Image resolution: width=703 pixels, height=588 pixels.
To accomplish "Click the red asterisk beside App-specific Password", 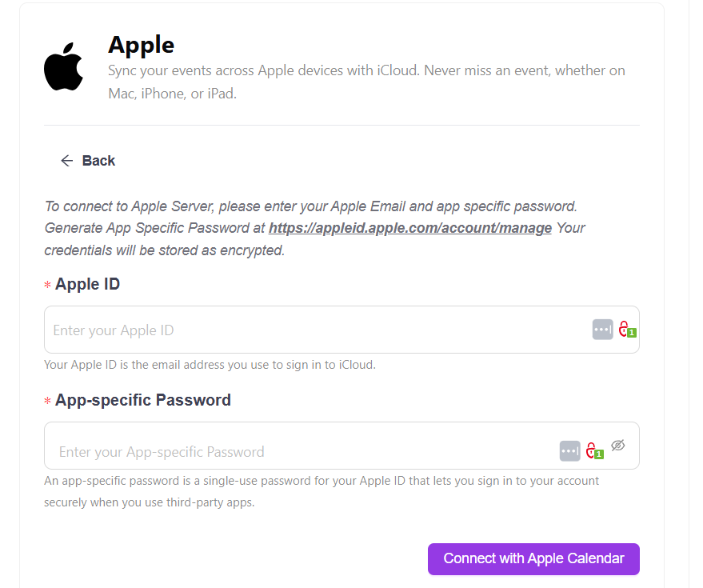I will click(x=48, y=402).
